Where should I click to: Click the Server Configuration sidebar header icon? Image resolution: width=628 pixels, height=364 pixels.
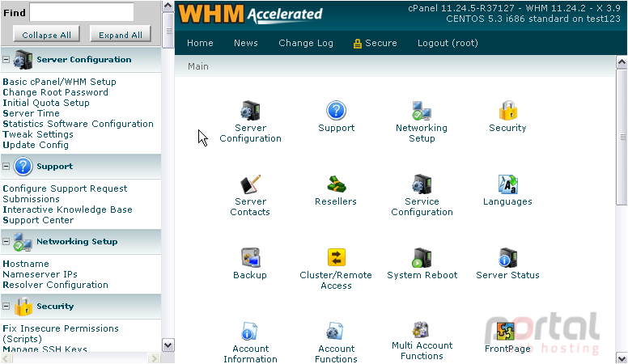23,60
